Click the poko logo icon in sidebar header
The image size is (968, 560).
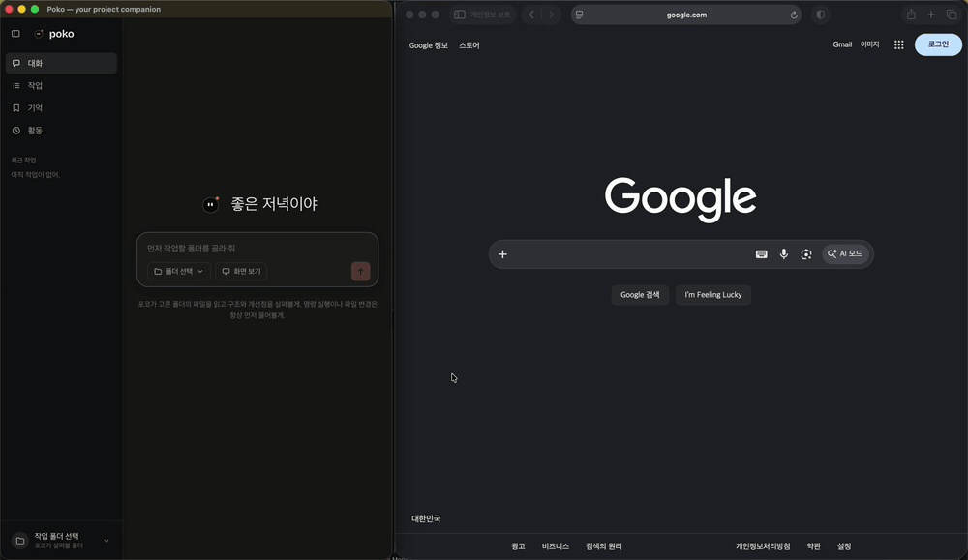coord(39,34)
